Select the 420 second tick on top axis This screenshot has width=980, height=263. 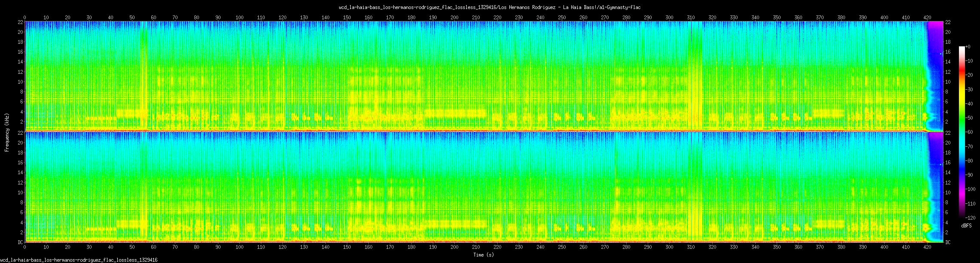927,18
